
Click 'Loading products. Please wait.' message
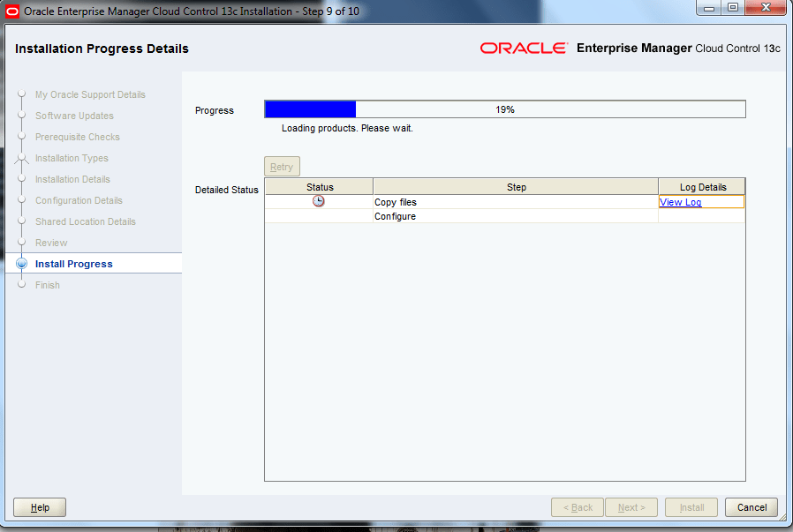click(347, 128)
